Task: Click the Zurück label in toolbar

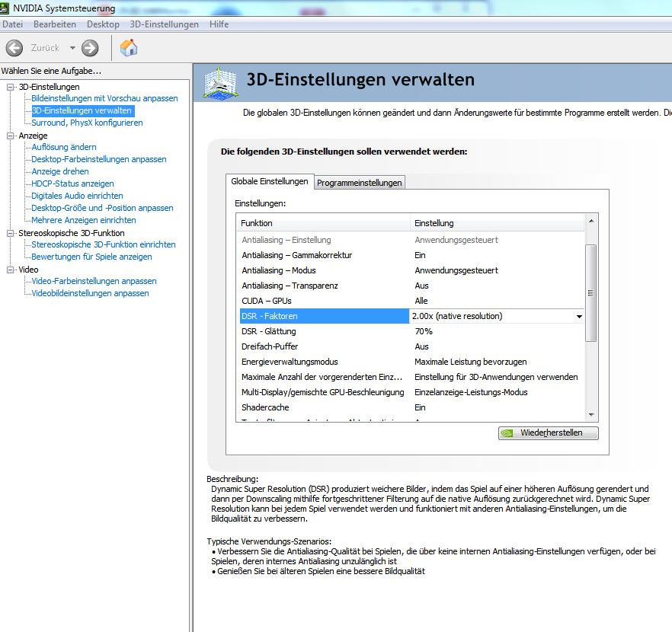Action: point(45,48)
